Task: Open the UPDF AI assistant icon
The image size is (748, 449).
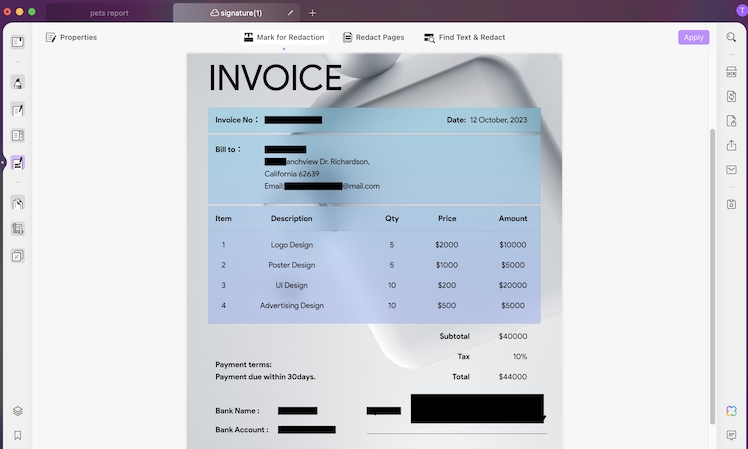Action: (x=731, y=411)
